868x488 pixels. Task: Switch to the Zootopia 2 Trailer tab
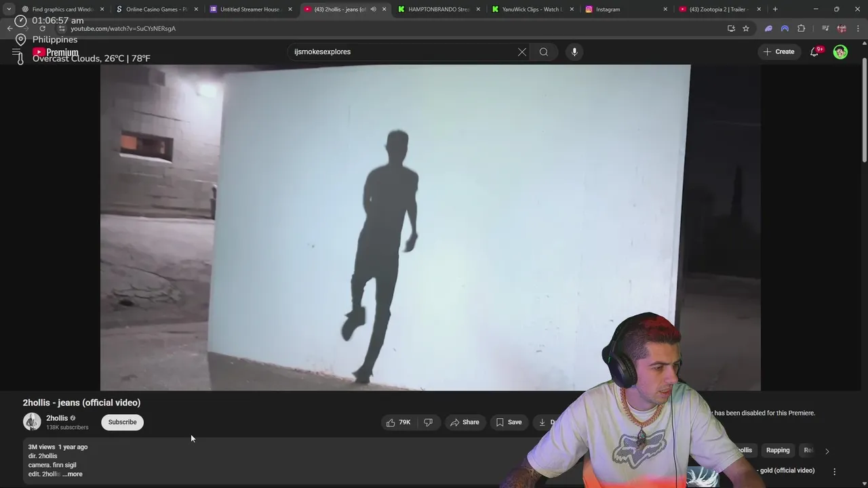tap(719, 9)
